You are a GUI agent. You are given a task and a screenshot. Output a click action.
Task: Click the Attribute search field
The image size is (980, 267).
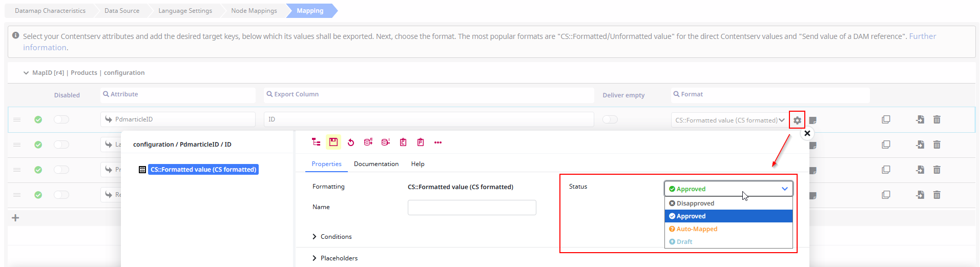[178, 95]
